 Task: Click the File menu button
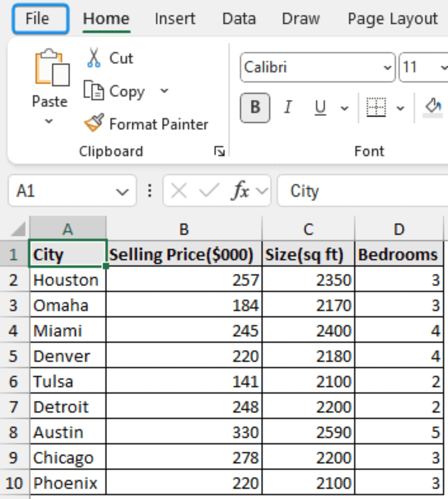(40, 19)
